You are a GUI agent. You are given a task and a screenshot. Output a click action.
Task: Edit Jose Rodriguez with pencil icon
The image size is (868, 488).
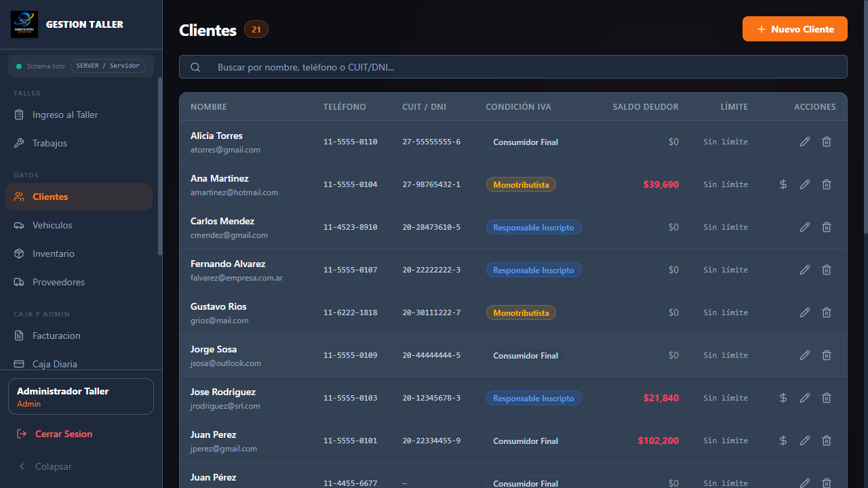pos(805,398)
